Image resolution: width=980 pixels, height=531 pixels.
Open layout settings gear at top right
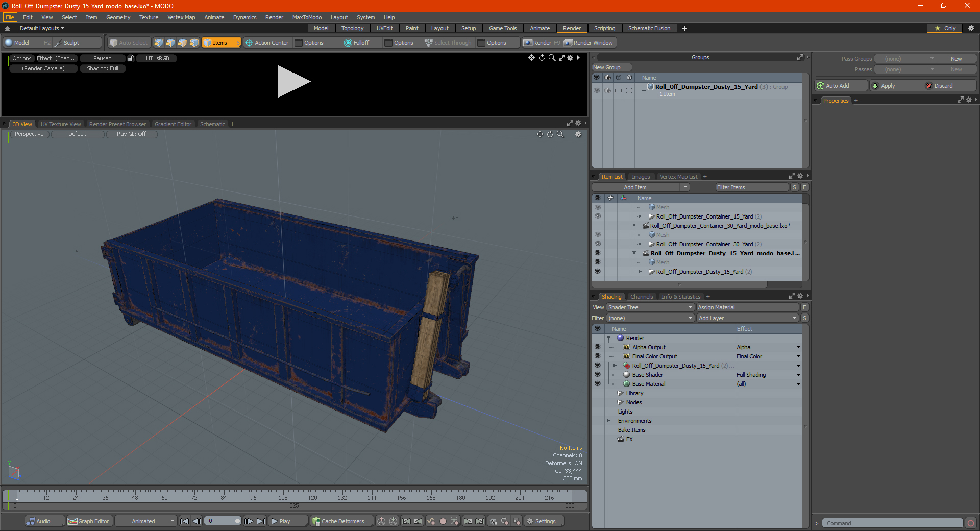pyautogui.click(x=971, y=28)
